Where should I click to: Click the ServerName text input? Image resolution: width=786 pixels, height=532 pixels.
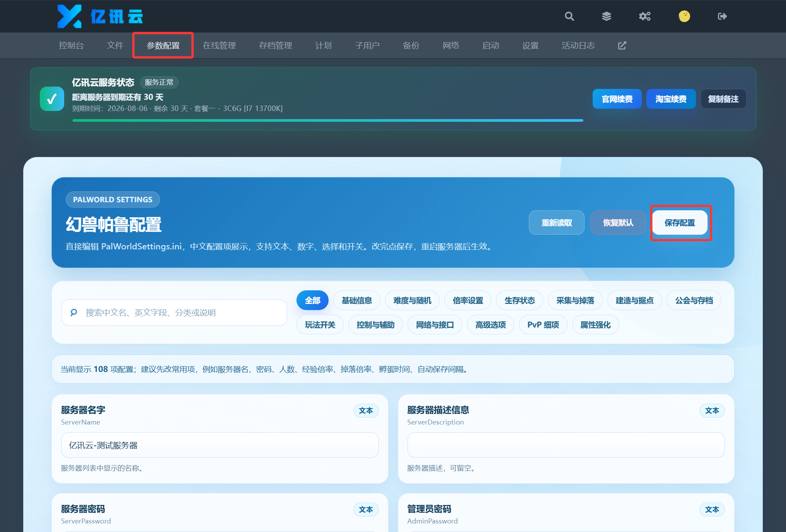[220, 445]
